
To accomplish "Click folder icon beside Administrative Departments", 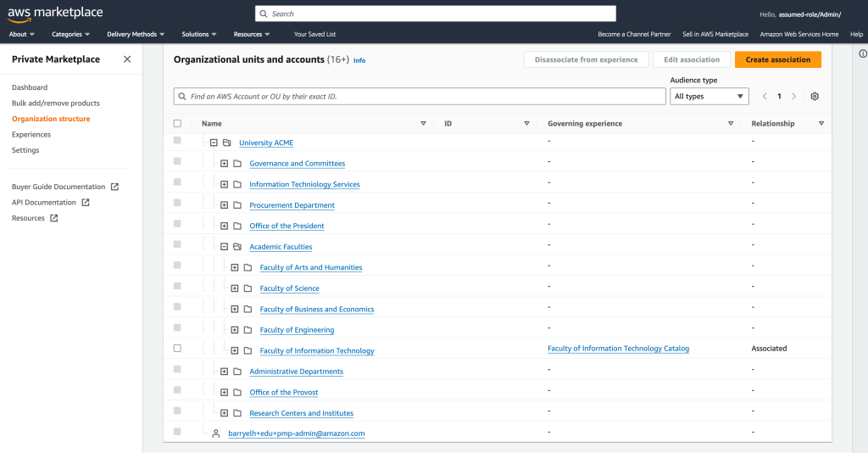I will [237, 372].
